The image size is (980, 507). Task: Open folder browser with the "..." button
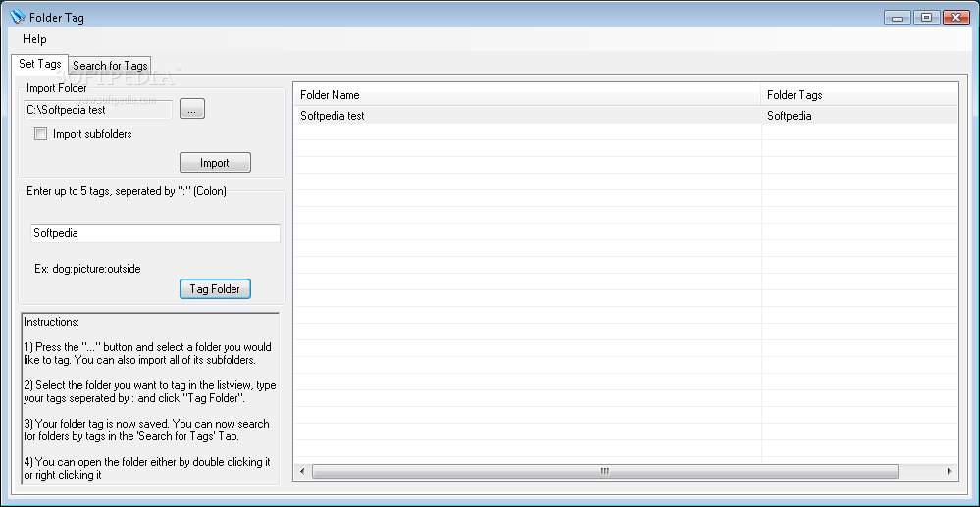(192, 109)
